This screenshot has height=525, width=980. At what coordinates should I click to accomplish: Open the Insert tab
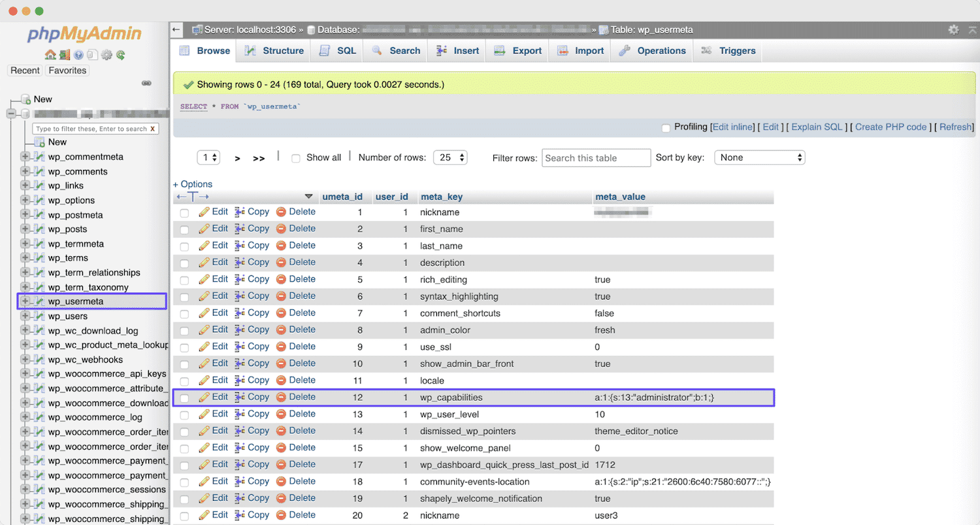click(457, 51)
